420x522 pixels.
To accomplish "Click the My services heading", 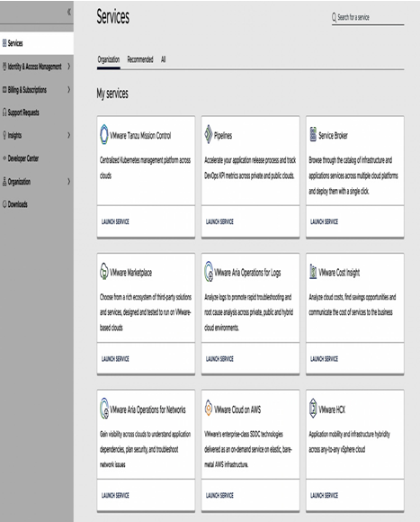I will 112,94.
